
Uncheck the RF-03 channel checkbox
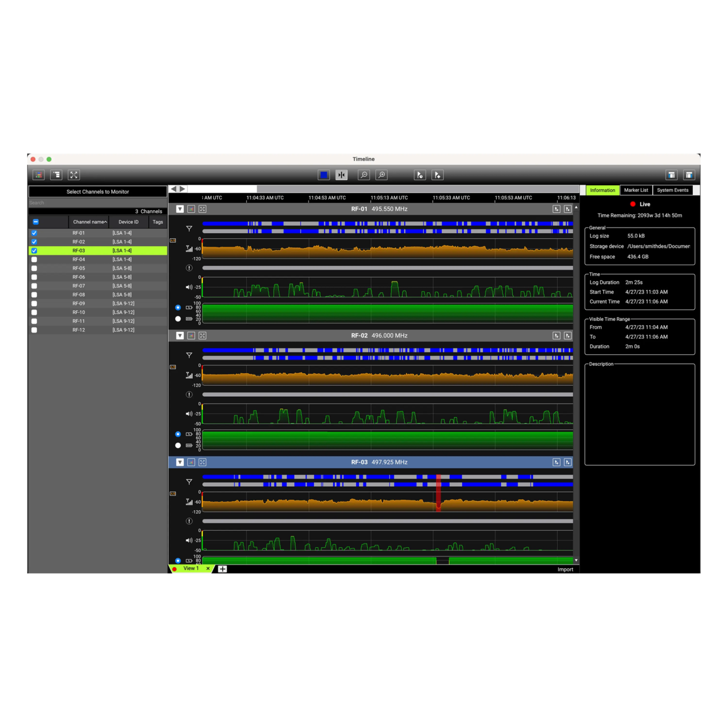[35, 250]
